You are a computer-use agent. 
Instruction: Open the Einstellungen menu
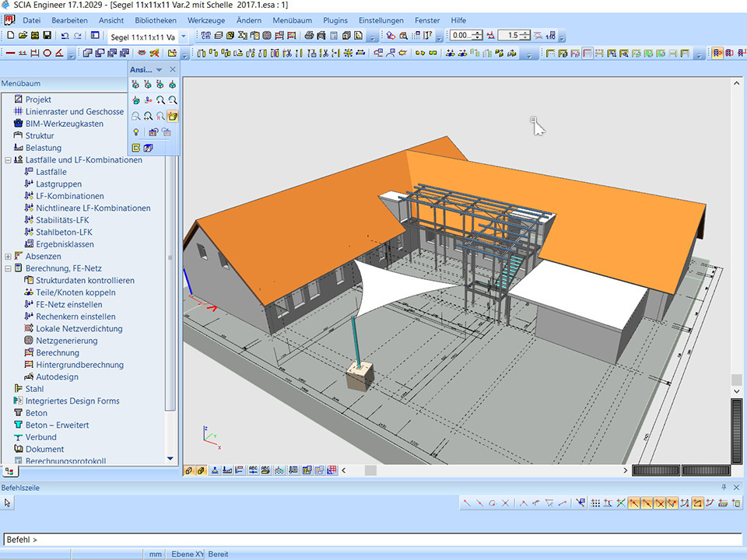click(x=381, y=20)
